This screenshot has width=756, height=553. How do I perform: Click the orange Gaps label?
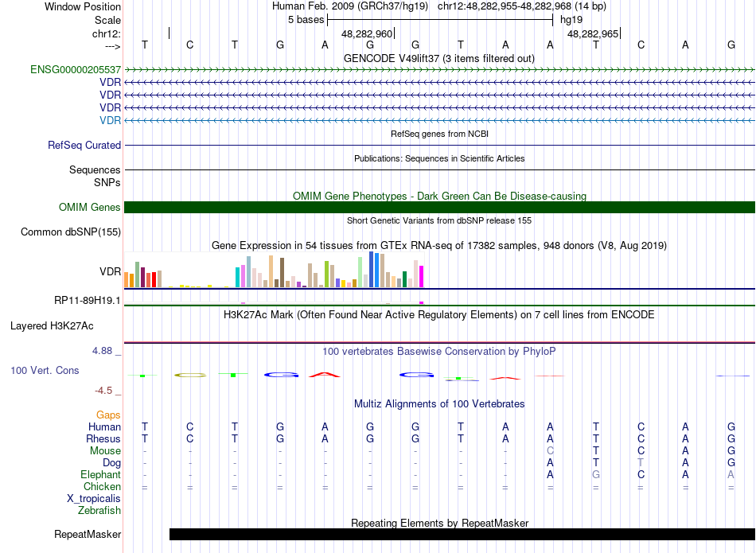click(x=108, y=415)
